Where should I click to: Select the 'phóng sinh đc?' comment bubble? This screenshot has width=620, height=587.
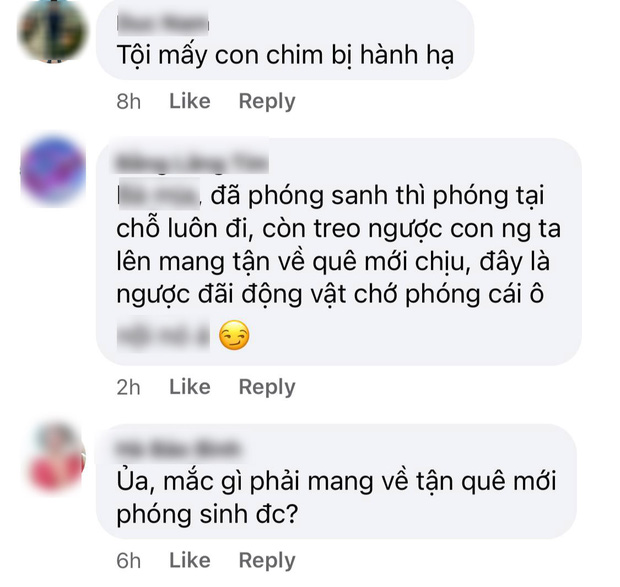pos(336,481)
